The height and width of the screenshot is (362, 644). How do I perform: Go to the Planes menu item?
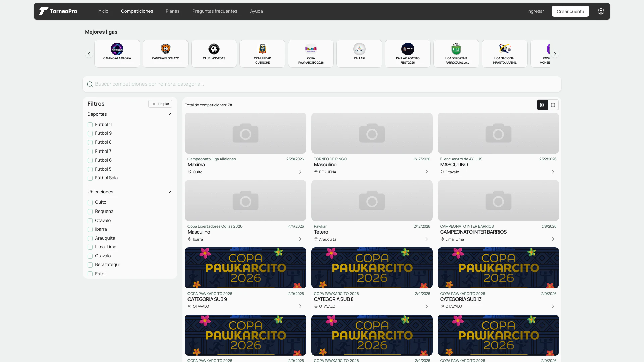(x=172, y=11)
